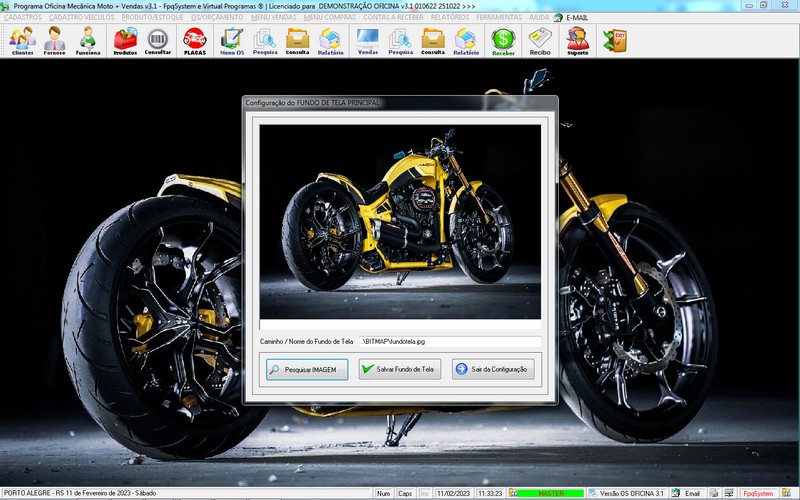Open the Produtos toolbox icon
800x500 pixels.
pos(125,41)
